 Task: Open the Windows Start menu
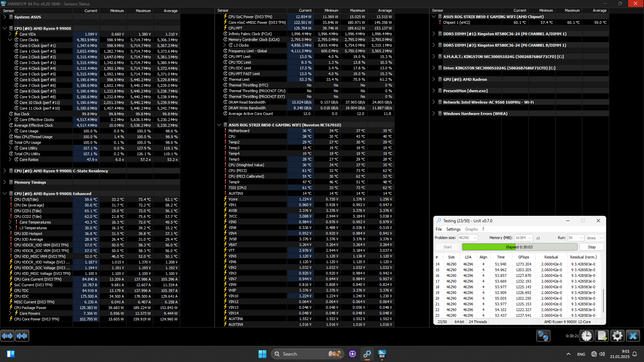262,354
